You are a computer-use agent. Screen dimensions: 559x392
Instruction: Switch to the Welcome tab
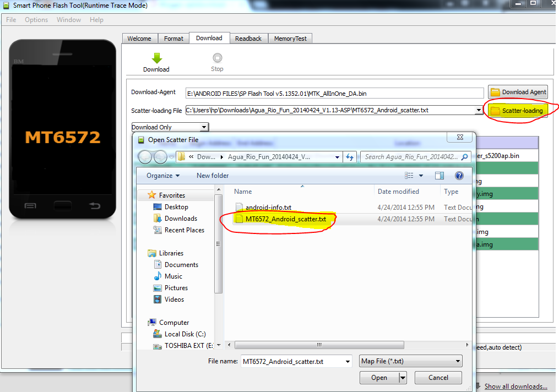139,39
